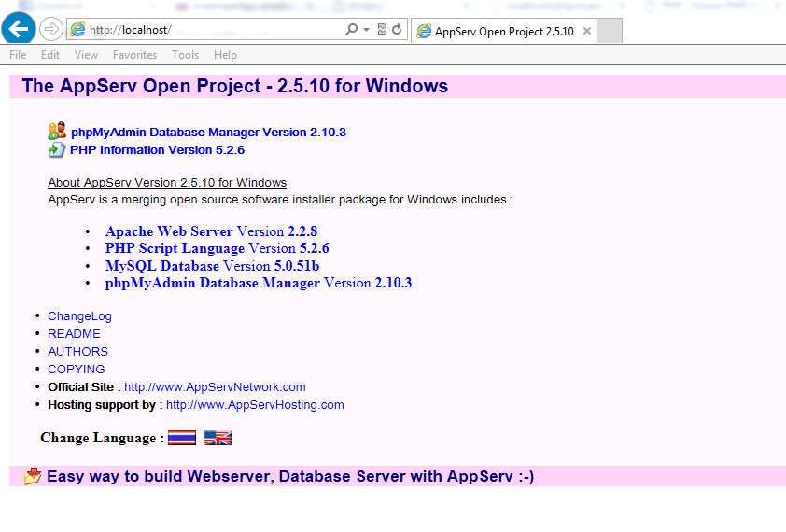Click the PHP Information page icon
This screenshot has height=532, width=786.
(57, 149)
